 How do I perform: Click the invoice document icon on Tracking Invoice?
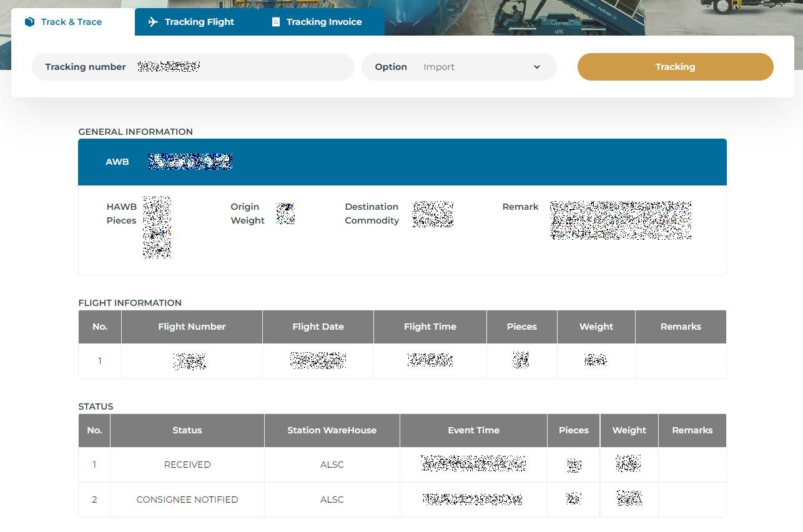click(x=274, y=22)
